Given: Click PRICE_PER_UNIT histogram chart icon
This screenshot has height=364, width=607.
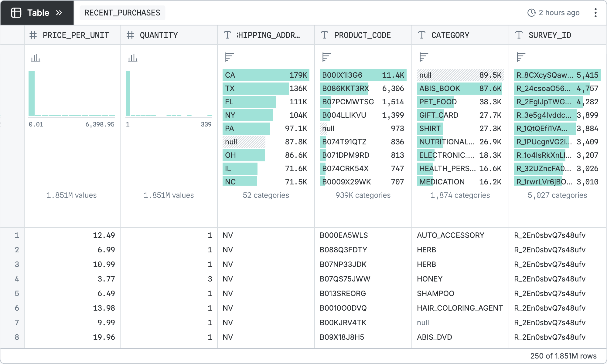Looking at the screenshot, I should (36, 58).
